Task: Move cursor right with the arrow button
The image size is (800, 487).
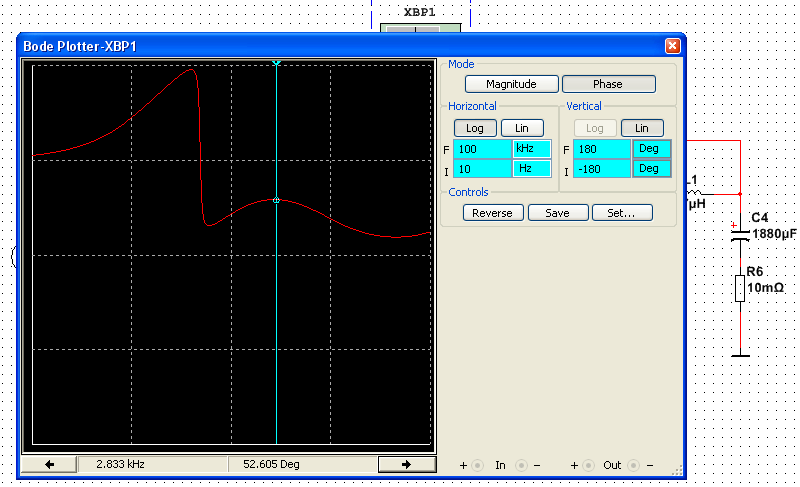Action: 407,464
